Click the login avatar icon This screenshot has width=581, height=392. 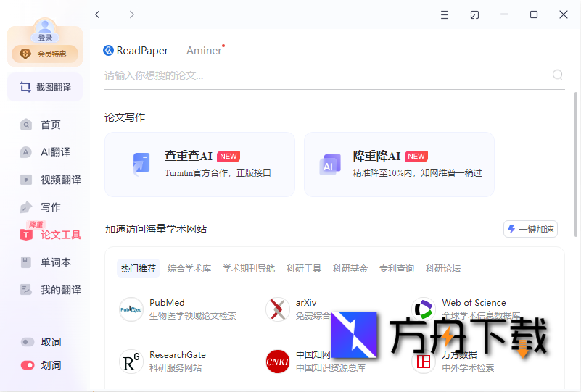[45, 27]
